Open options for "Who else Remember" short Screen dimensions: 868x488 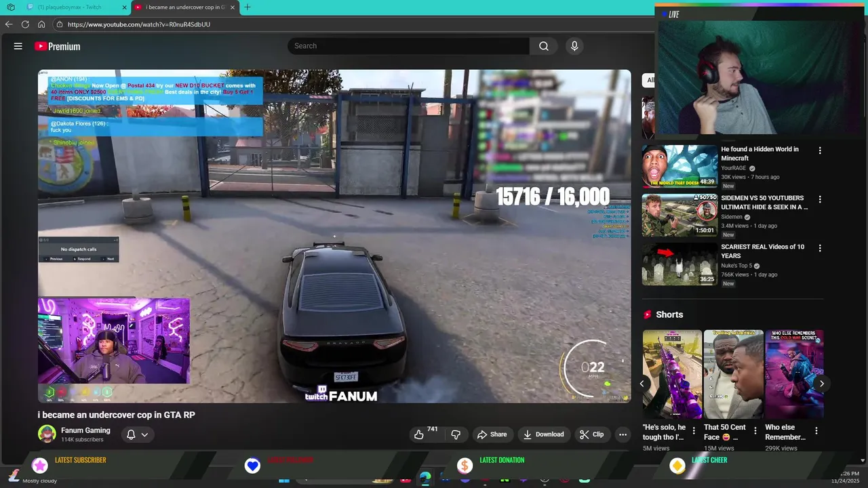[816, 430]
